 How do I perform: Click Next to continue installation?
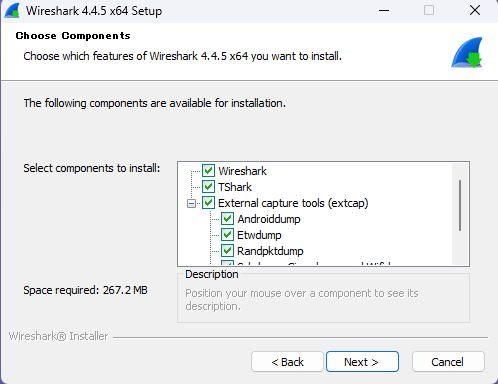click(362, 362)
